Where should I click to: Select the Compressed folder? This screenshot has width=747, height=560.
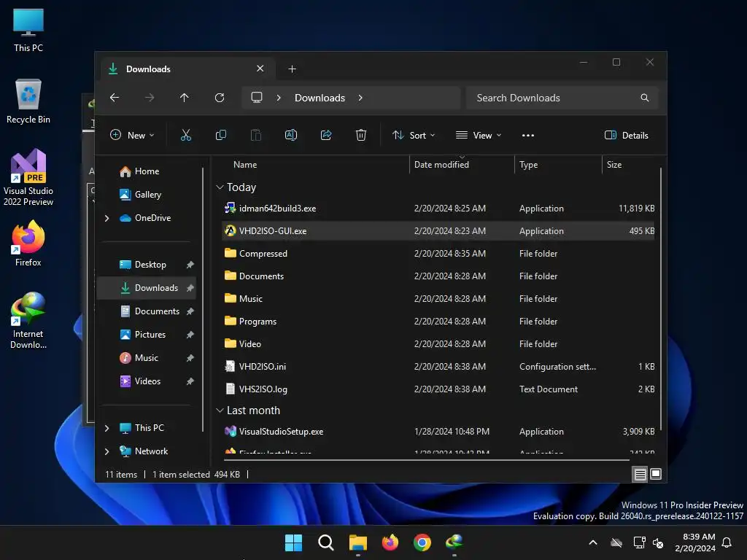pos(438,253)
